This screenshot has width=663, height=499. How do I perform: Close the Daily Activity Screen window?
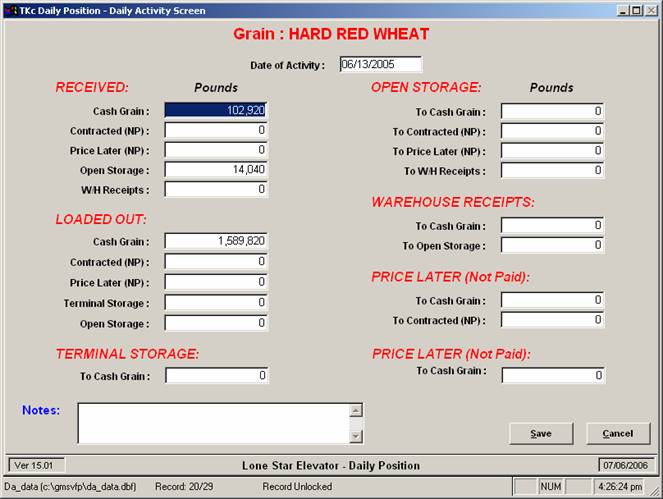pos(652,10)
